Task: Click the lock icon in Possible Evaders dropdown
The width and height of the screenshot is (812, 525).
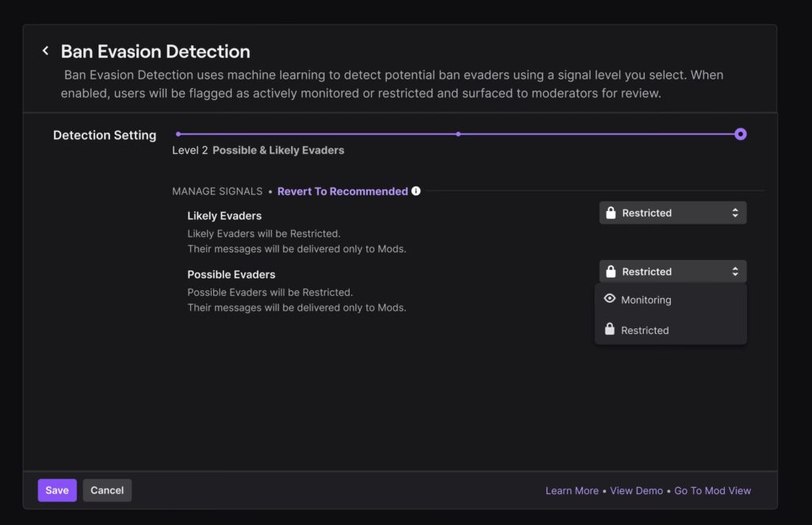Action: pos(611,271)
